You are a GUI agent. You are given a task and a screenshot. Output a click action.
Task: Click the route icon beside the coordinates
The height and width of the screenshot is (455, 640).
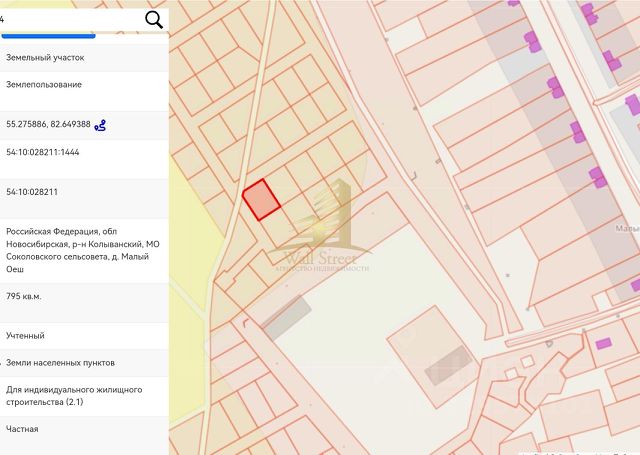(100, 125)
